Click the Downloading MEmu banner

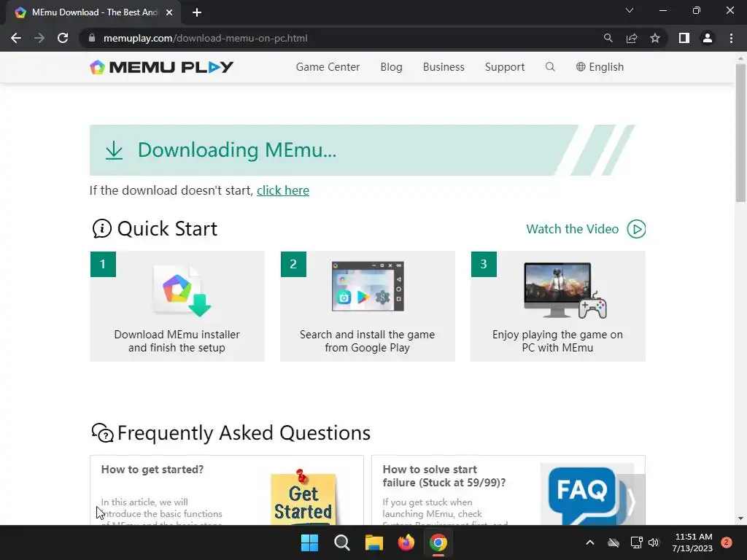[363, 150]
